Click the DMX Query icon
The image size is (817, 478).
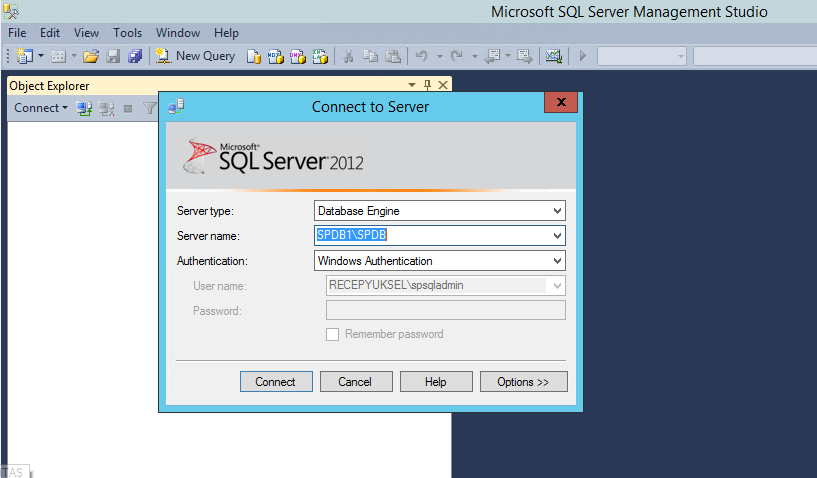coord(298,56)
